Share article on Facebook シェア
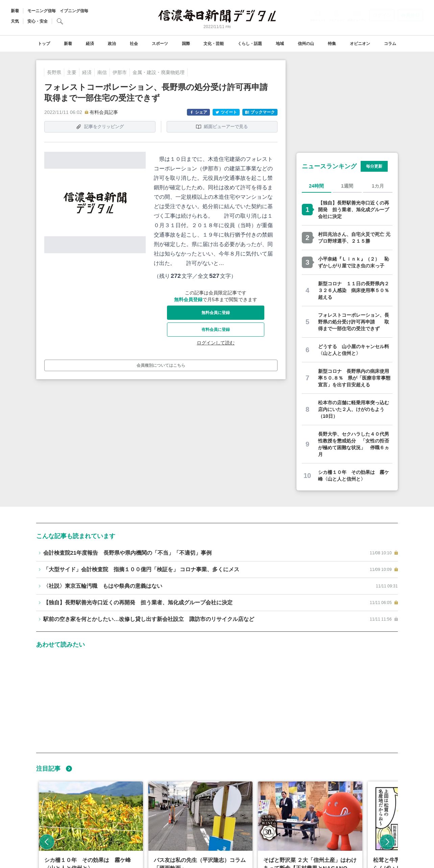The height and width of the screenshot is (868, 434). point(198,112)
